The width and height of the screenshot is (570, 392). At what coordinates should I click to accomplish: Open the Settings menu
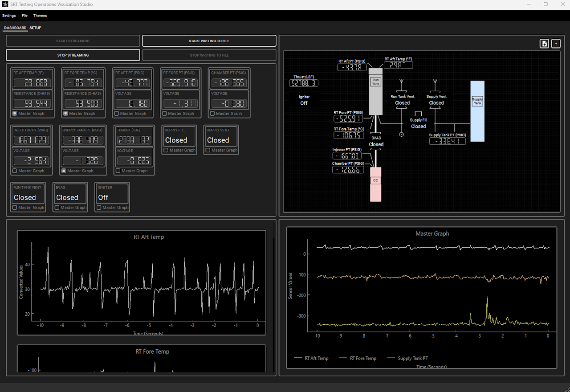coord(9,16)
